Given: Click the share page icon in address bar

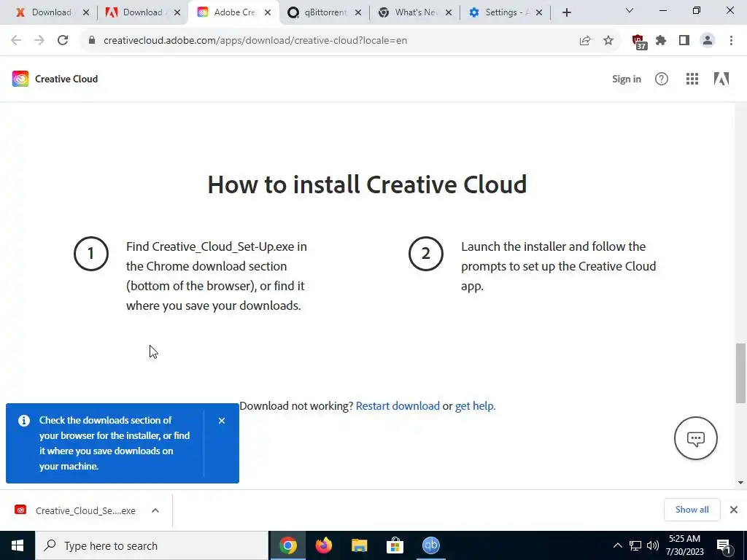Looking at the screenshot, I should [x=585, y=41].
